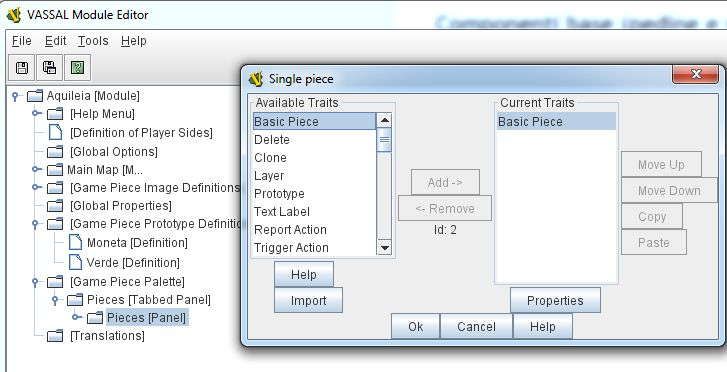The width and height of the screenshot is (727, 372).
Task: Select the [Translations] tree label
Action: pyautogui.click(x=107, y=335)
